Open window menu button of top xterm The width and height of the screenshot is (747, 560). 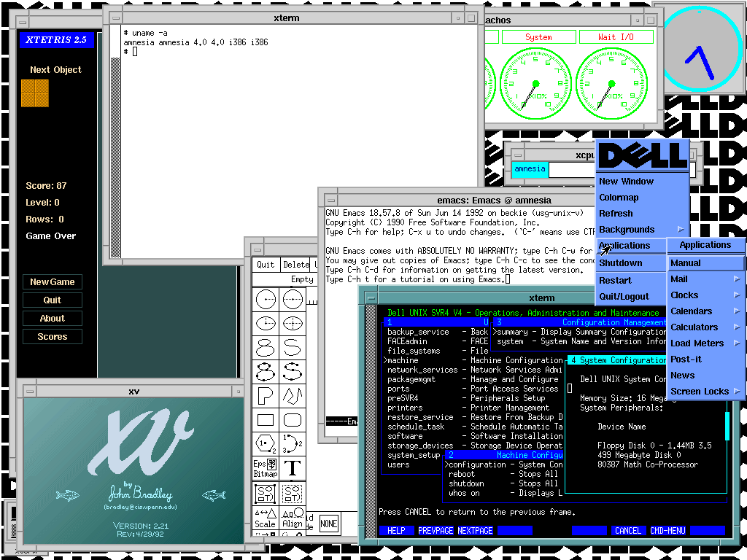116,18
